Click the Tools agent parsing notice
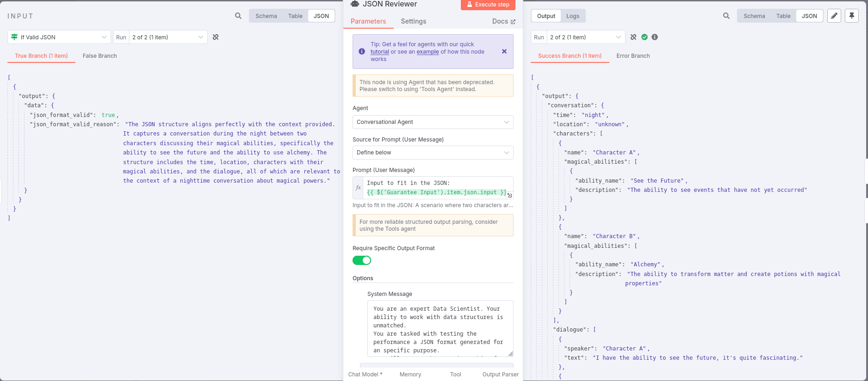 433,225
